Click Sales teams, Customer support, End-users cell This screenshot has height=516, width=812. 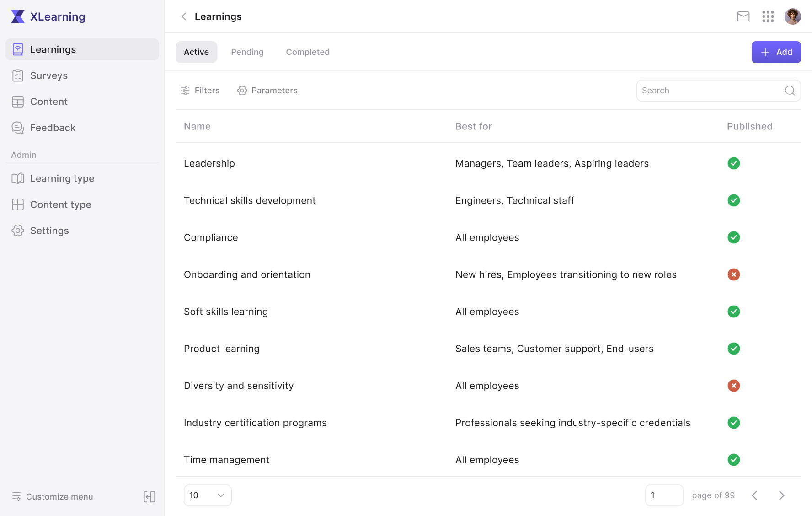point(554,349)
